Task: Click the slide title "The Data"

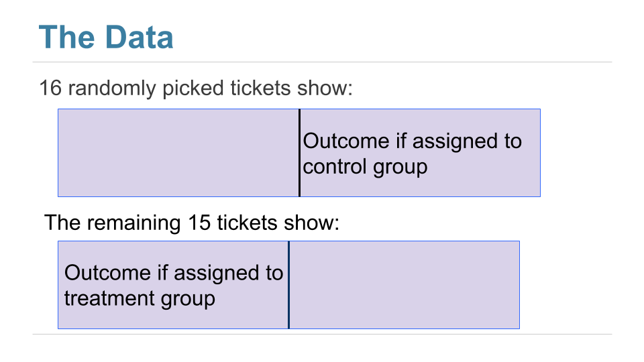Action: pos(106,36)
